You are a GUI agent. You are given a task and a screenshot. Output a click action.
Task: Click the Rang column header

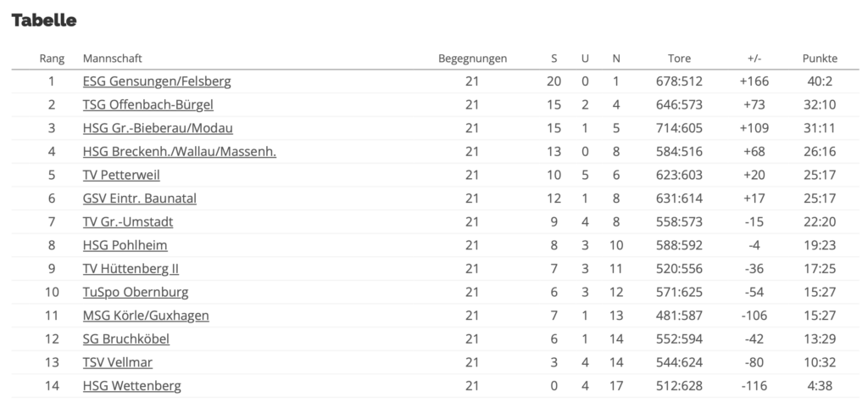(52, 59)
